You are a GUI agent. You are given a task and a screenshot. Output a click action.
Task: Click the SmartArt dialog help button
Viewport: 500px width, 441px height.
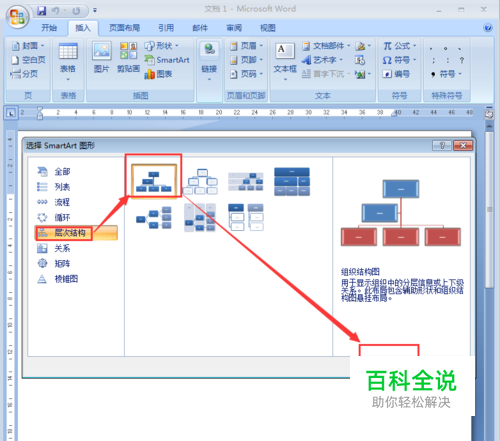click(442, 146)
